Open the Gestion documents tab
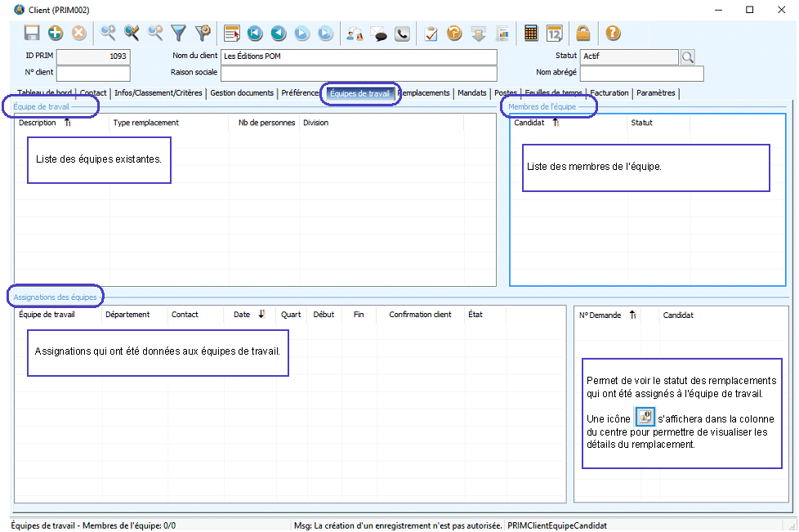The width and height of the screenshot is (799, 532). [x=241, y=93]
